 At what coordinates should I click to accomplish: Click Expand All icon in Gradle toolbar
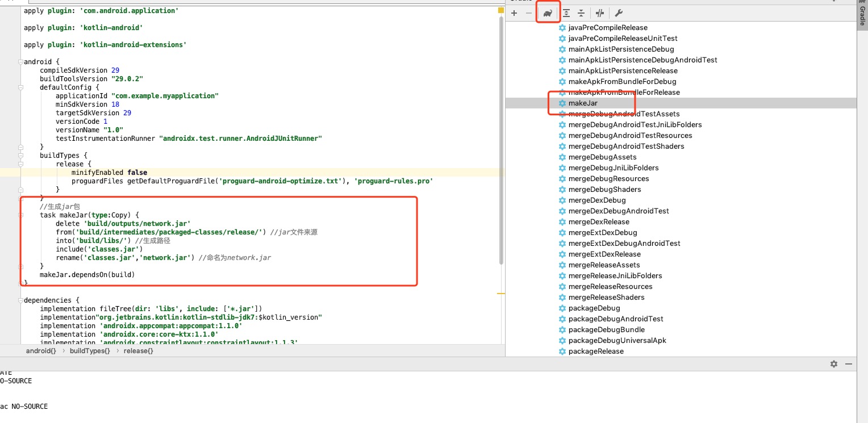566,13
